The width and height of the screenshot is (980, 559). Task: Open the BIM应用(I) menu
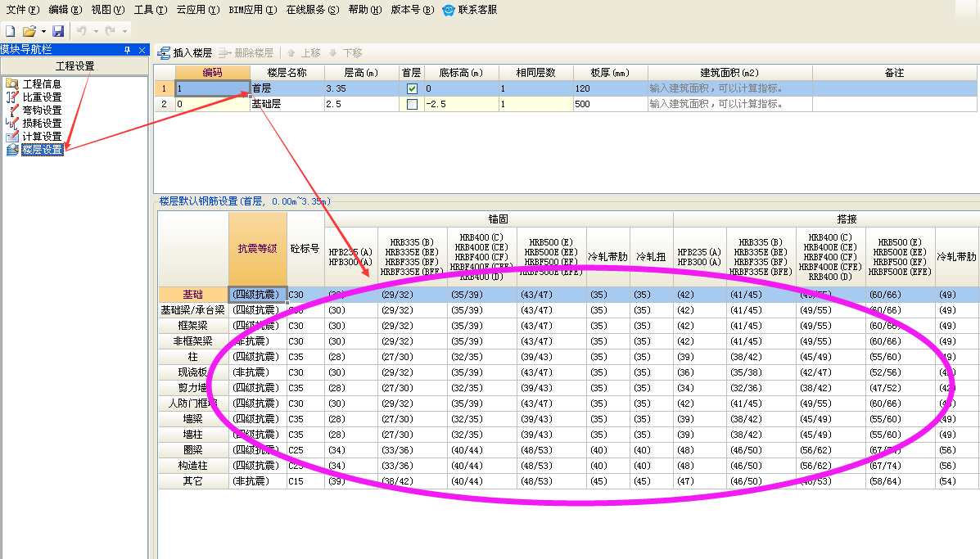252,10
